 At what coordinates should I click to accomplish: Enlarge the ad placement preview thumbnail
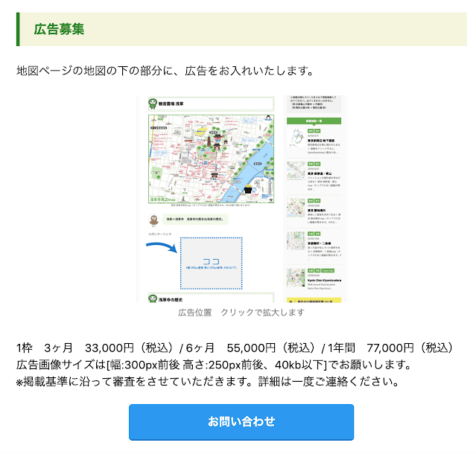tap(241, 199)
